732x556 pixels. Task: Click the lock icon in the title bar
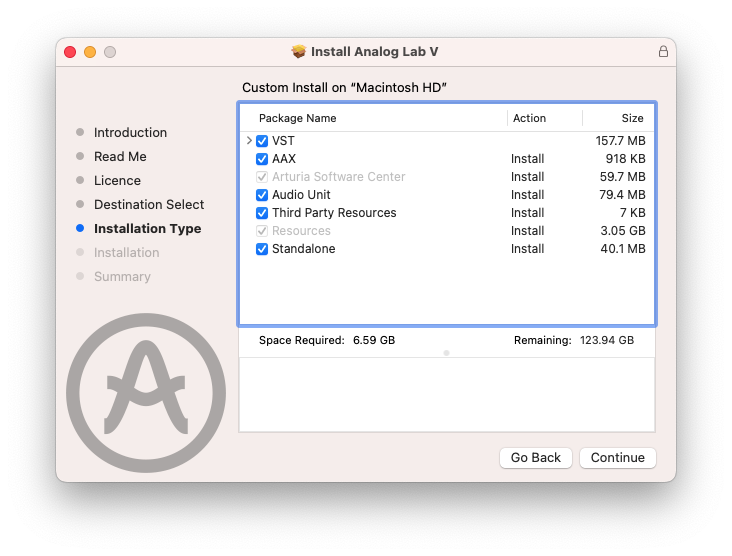pos(663,52)
